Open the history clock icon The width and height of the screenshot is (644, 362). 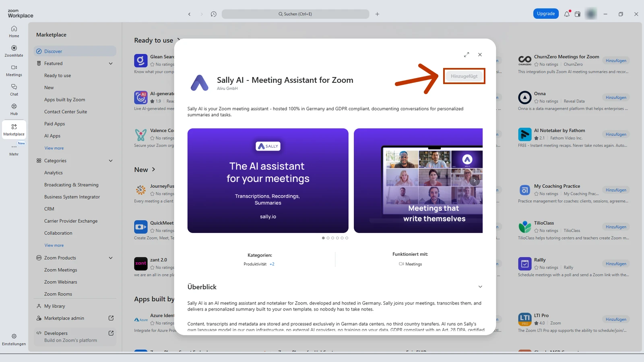pyautogui.click(x=214, y=14)
